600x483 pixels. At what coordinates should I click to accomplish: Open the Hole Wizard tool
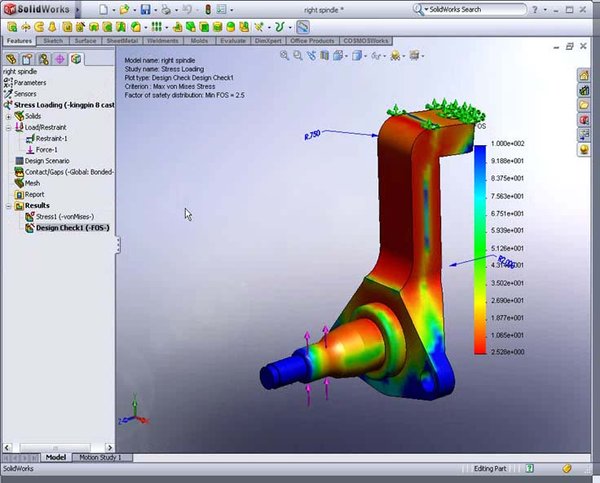pos(80,27)
